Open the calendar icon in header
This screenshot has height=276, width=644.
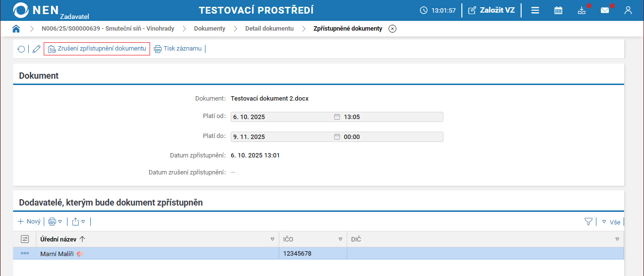559,10
